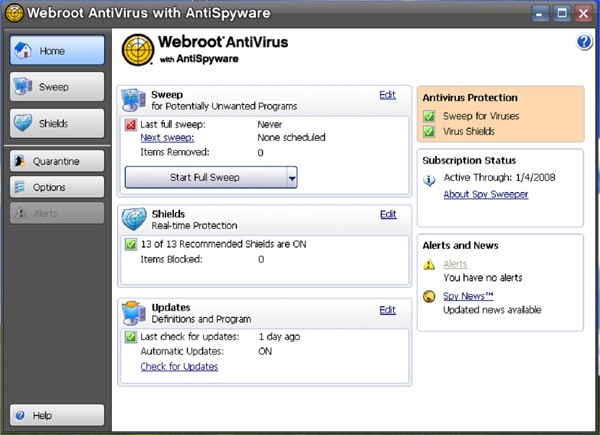The height and width of the screenshot is (435, 600).
Task: Edit the Sweep settings
Action: point(387,95)
